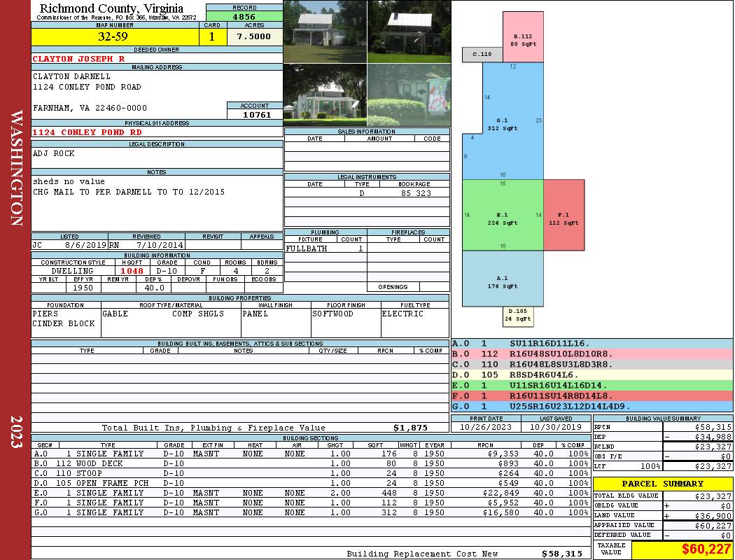Click map number 32-59 field
This screenshot has width=735, height=560.
(x=115, y=36)
